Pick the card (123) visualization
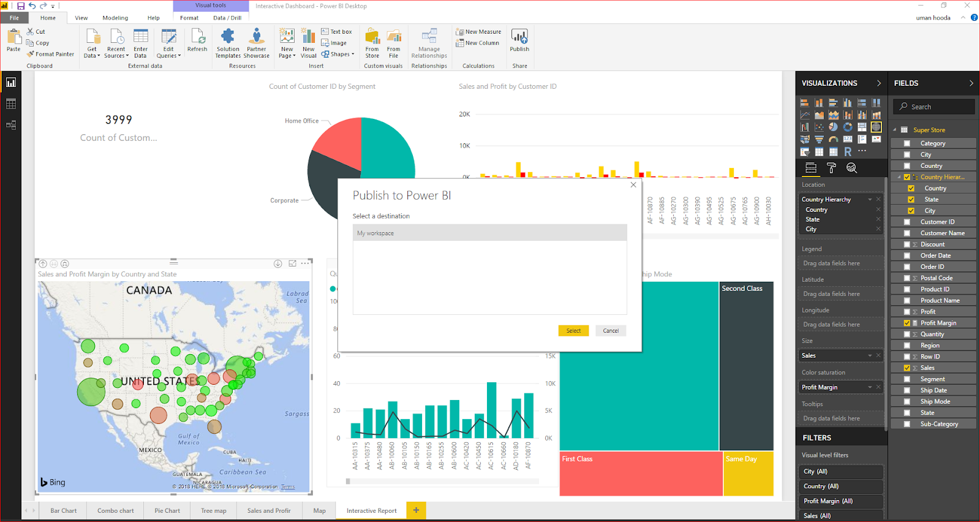 (848, 139)
